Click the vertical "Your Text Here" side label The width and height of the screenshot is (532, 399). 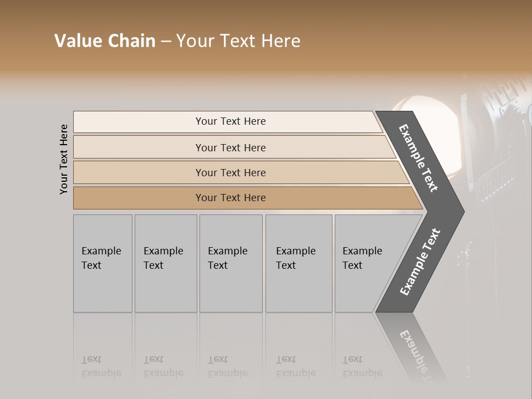click(64, 159)
